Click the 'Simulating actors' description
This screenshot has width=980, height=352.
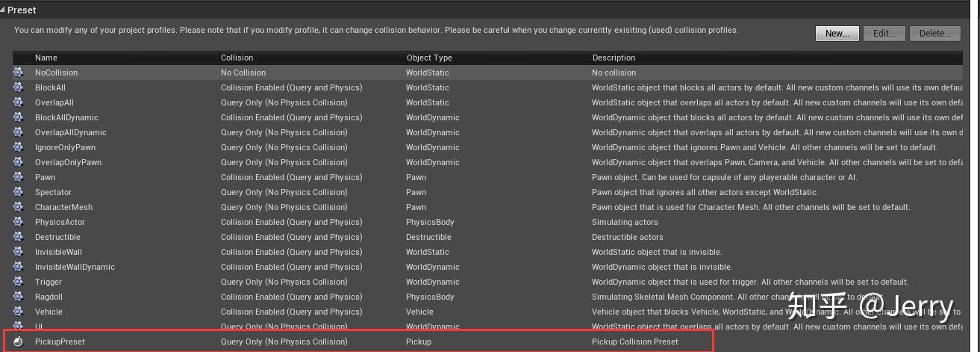pyautogui.click(x=625, y=222)
